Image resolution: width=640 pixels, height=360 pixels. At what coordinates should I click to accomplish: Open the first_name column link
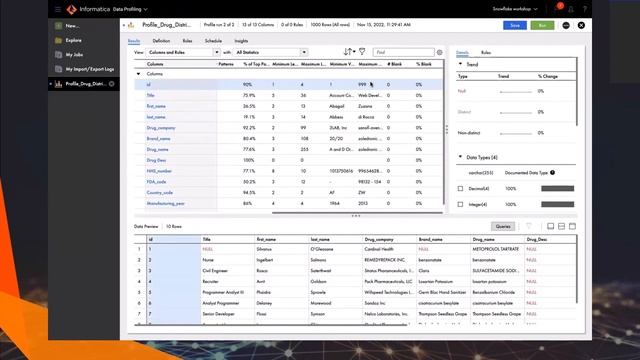[156, 106]
